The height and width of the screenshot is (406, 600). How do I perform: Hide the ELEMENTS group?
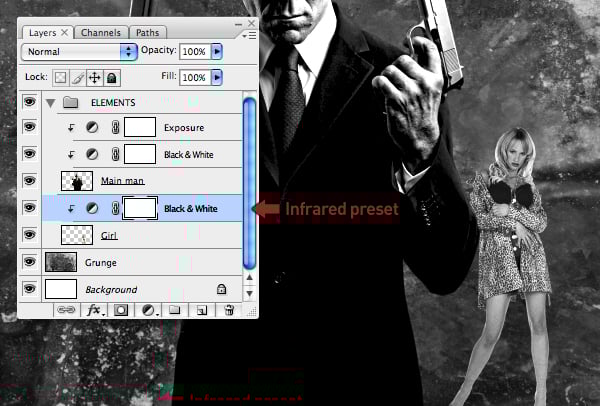(x=29, y=102)
